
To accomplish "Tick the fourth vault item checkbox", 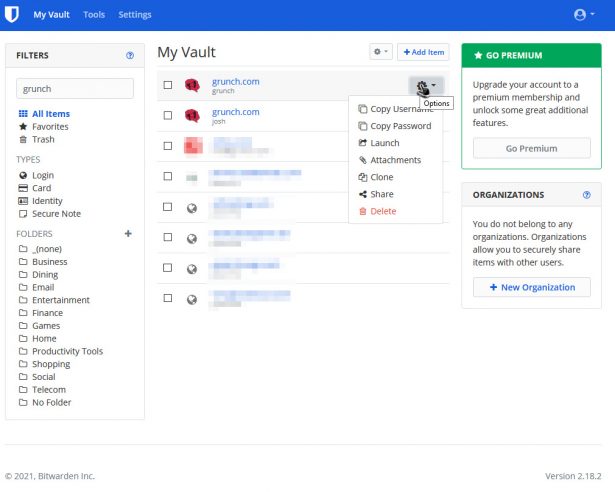I will [x=168, y=176].
